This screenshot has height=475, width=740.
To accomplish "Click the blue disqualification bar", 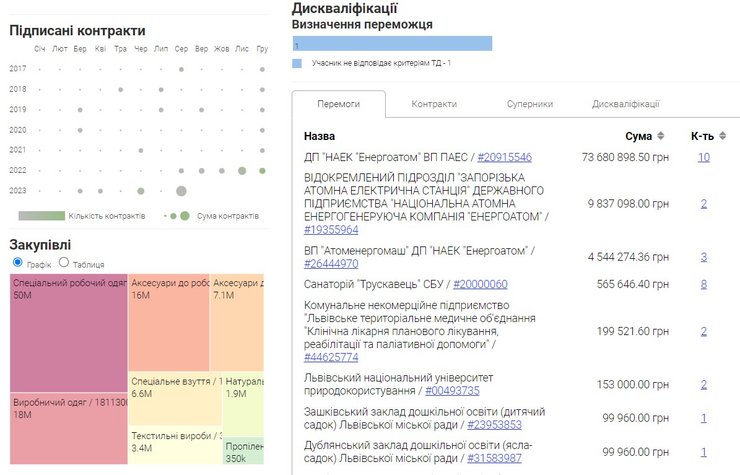I will [392, 44].
